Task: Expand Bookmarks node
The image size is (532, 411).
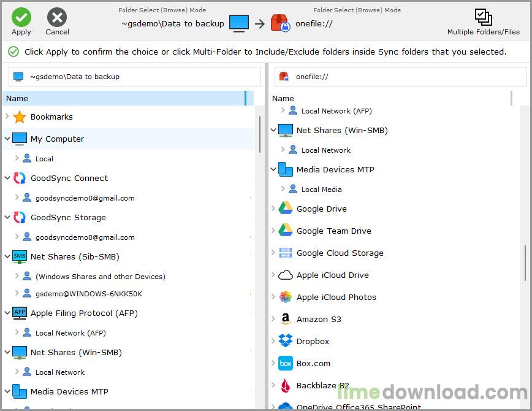Action: pos(7,116)
